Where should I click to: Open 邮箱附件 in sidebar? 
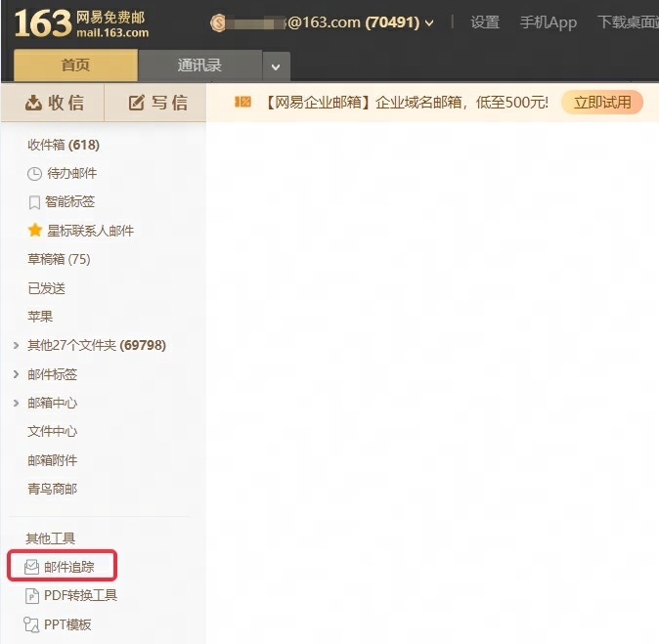coord(53,460)
